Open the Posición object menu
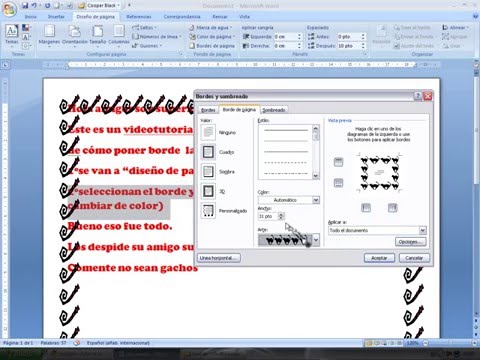Image resolution: width=480 pixels, height=360 pixels. 381,35
